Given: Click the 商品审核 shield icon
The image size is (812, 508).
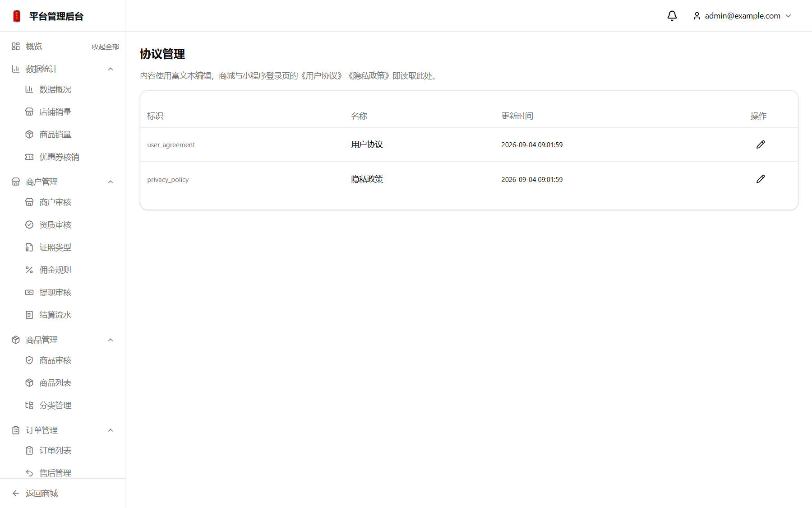Looking at the screenshot, I should 29,360.
